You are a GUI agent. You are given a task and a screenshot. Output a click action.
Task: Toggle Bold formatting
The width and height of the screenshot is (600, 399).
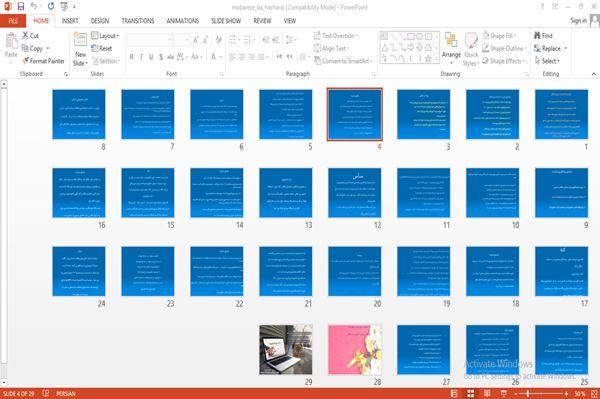(x=132, y=57)
